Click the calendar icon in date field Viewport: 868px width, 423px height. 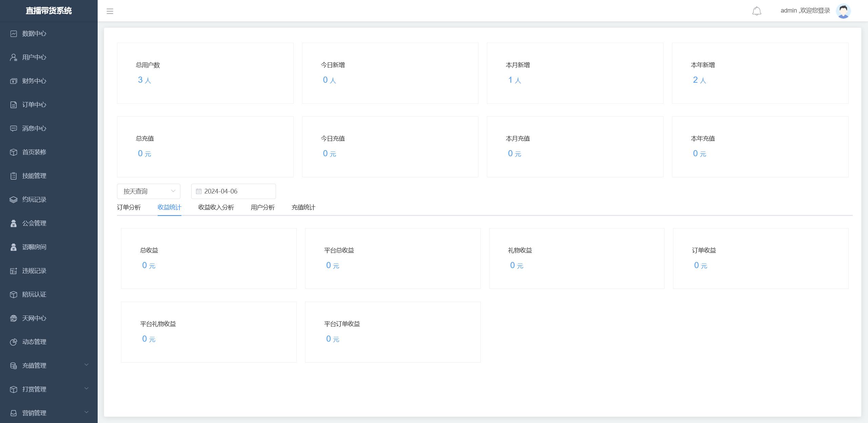click(x=199, y=192)
